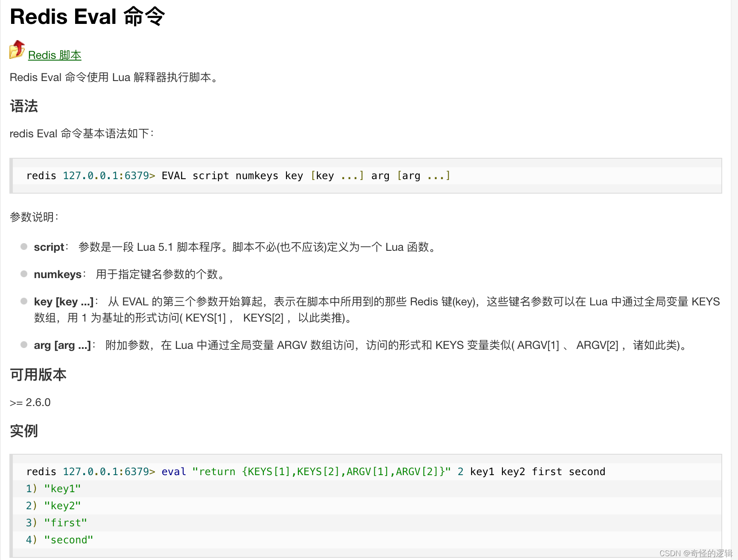Click the "second" output line
Image resolution: width=738 pixels, height=560 pixels.
(68, 540)
